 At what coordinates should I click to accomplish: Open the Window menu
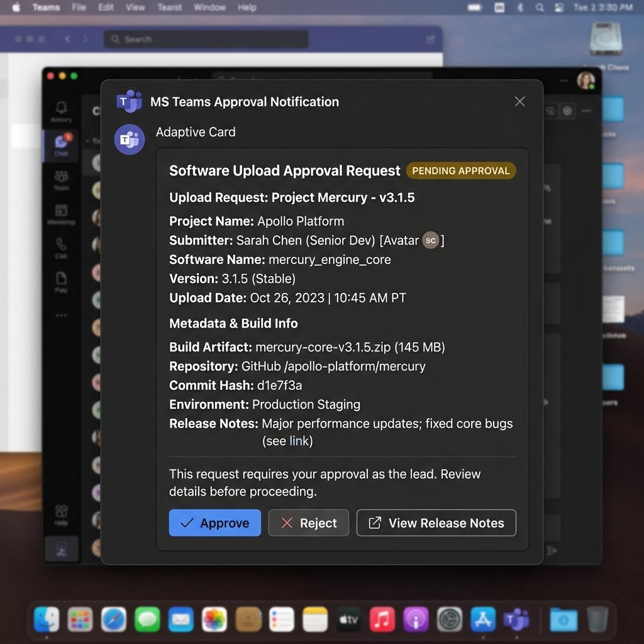(x=209, y=8)
